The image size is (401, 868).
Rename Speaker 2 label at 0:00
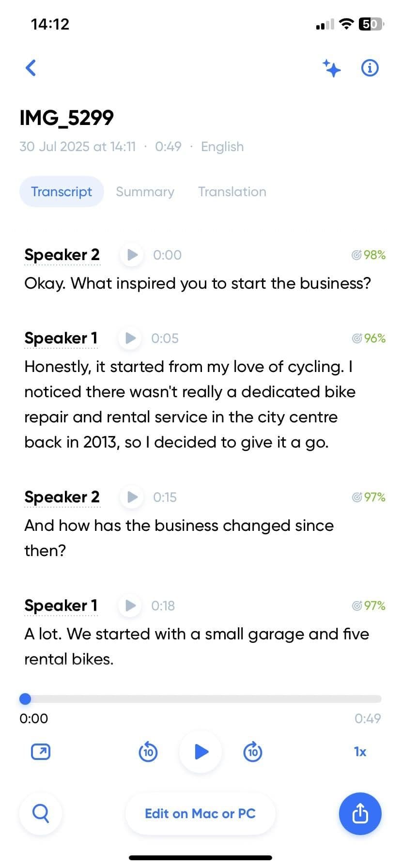(62, 255)
